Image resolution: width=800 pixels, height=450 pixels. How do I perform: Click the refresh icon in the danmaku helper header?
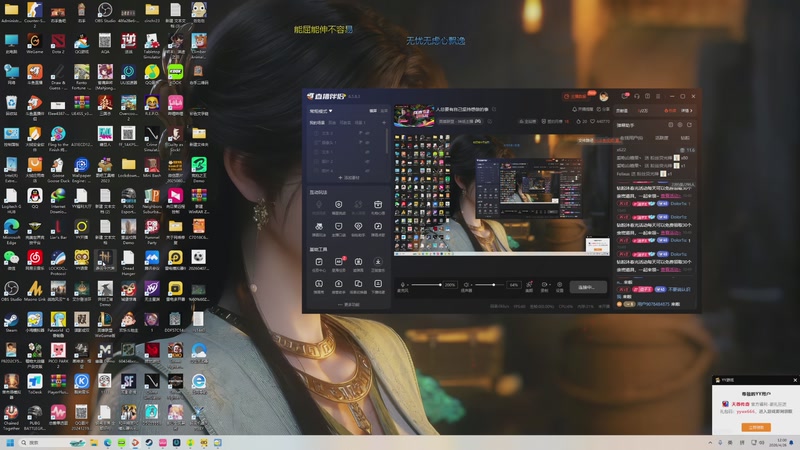tap(689, 124)
